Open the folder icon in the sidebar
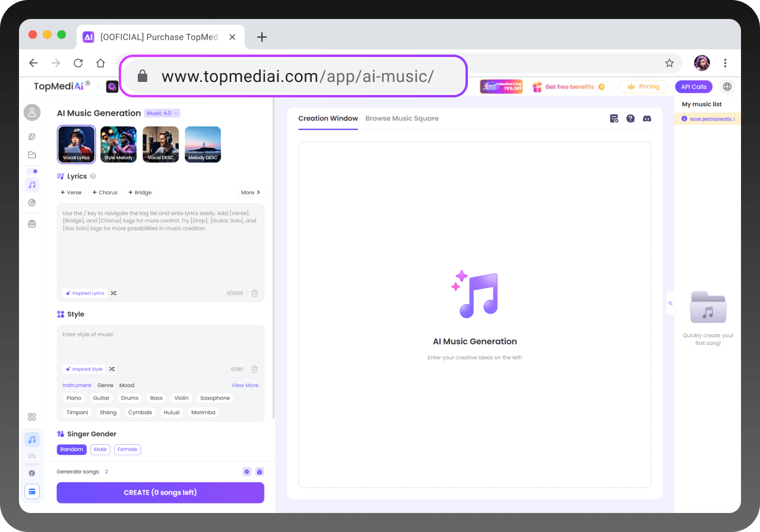 coord(32,155)
